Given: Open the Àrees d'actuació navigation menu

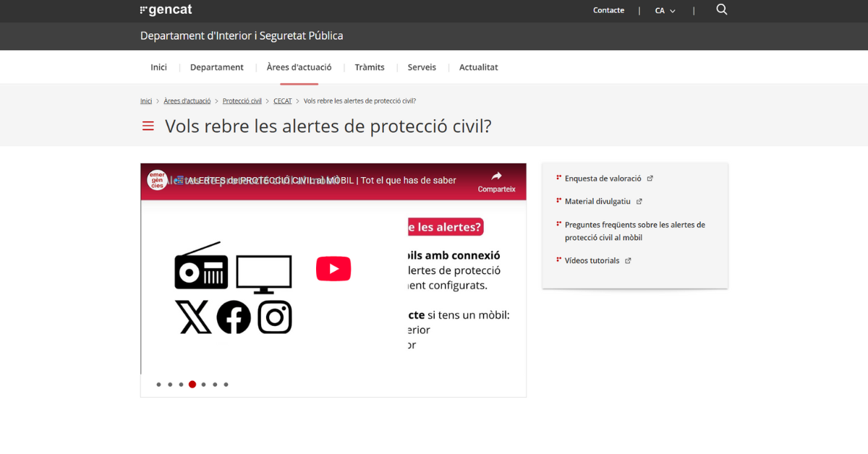Looking at the screenshot, I should coord(299,67).
